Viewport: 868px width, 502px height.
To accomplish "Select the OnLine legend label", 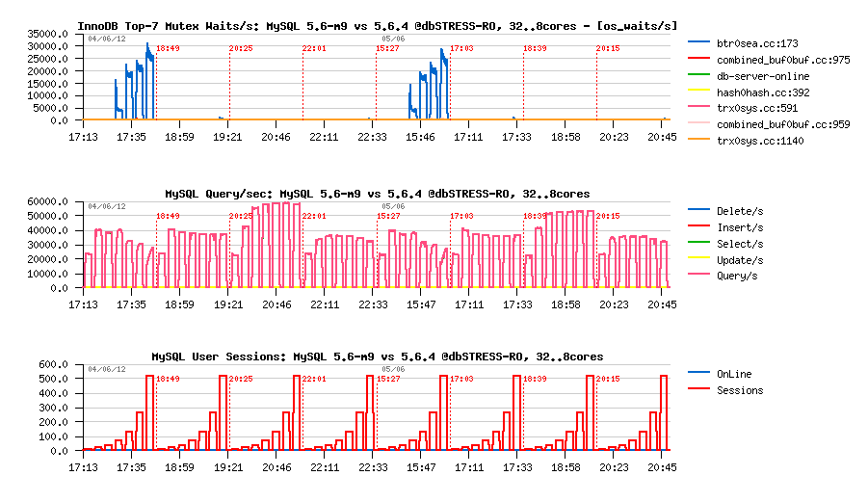I will (734, 374).
